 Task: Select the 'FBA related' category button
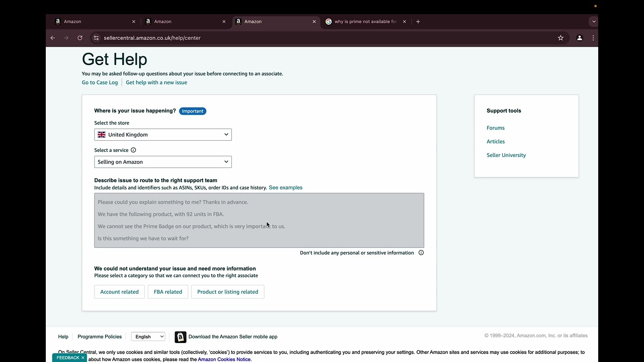pos(168,292)
